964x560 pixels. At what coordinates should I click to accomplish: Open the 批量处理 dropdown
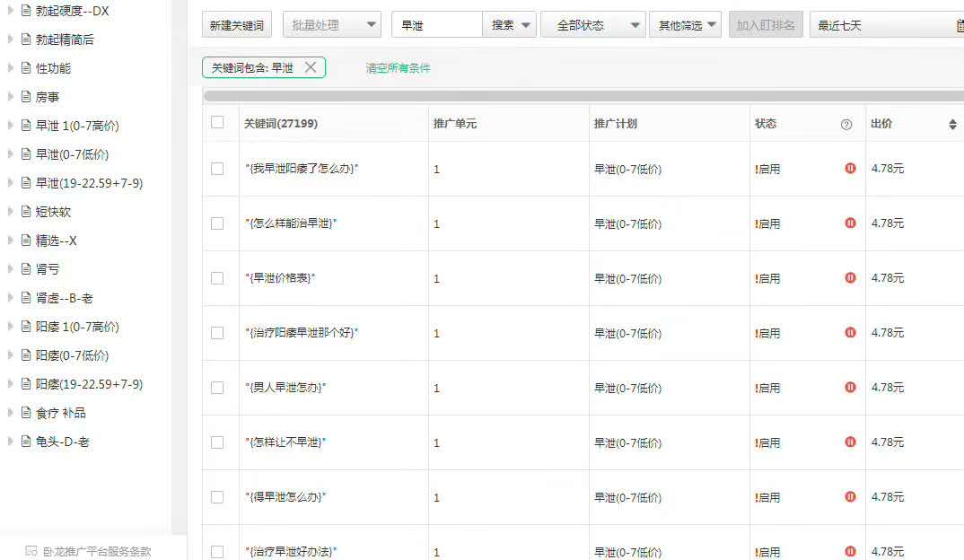(x=331, y=25)
